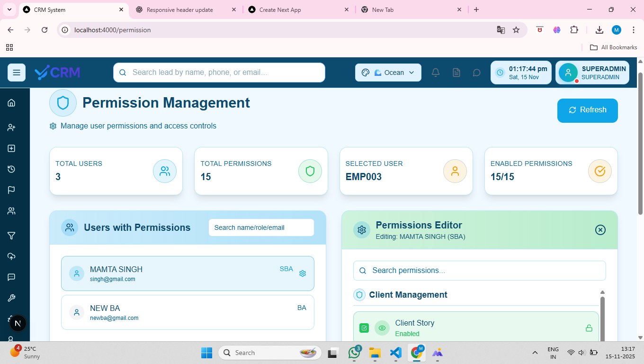
Task: Toggle the Client Story enabled checkbox
Action: (364, 327)
